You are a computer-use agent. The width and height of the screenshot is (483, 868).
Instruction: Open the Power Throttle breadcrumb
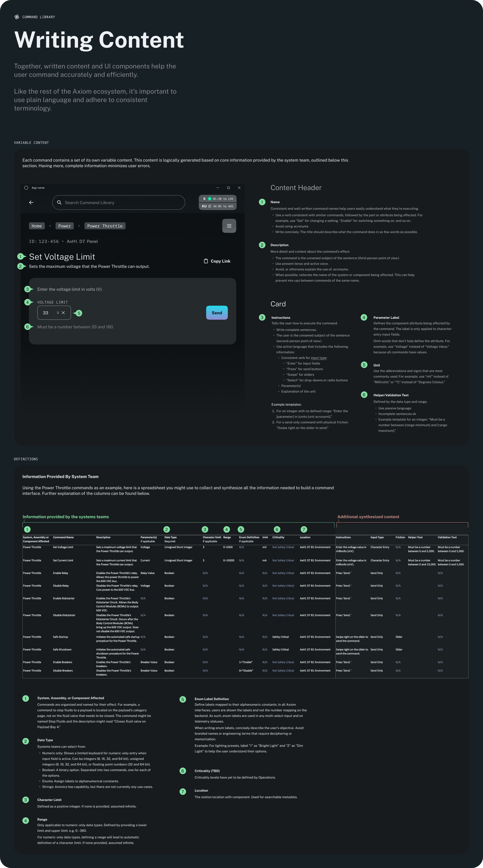coord(105,226)
